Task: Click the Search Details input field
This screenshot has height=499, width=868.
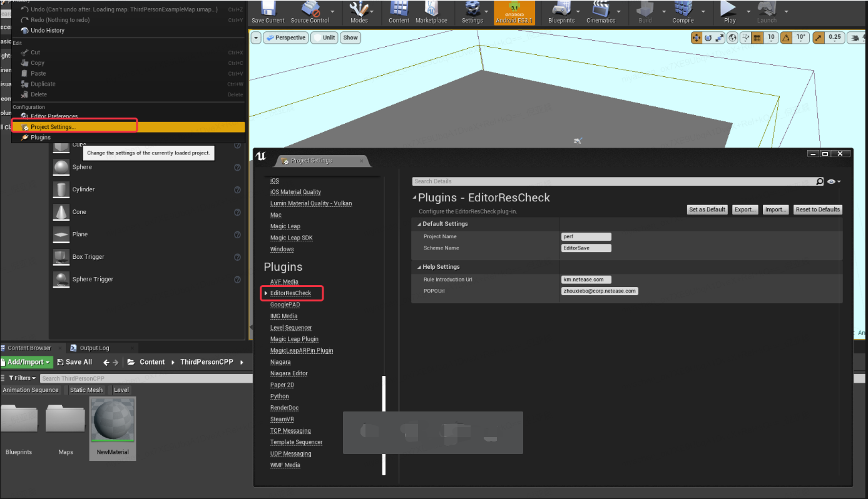Action: 613,181
